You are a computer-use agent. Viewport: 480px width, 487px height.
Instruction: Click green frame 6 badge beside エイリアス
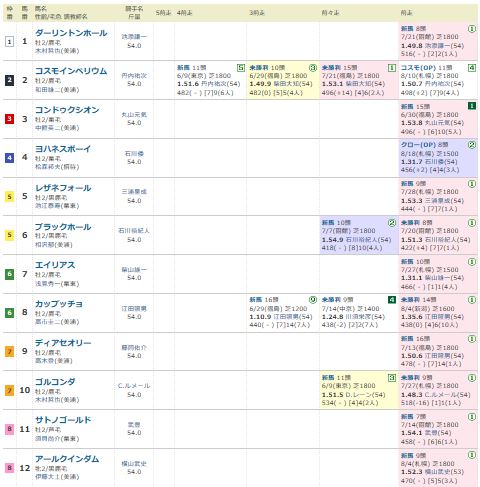[9, 274]
